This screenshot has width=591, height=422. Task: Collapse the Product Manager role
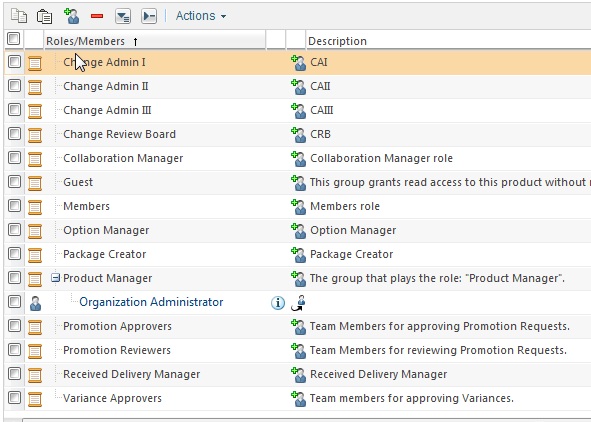point(55,278)
